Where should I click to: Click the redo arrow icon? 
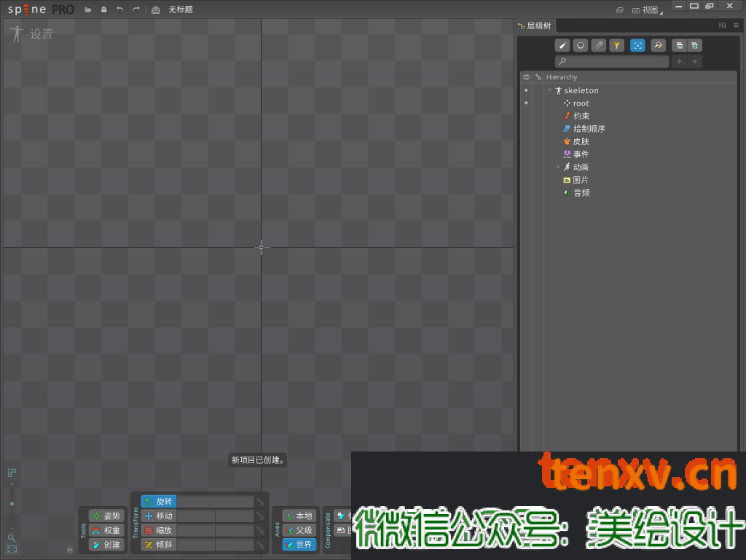[x=136, y=9]
